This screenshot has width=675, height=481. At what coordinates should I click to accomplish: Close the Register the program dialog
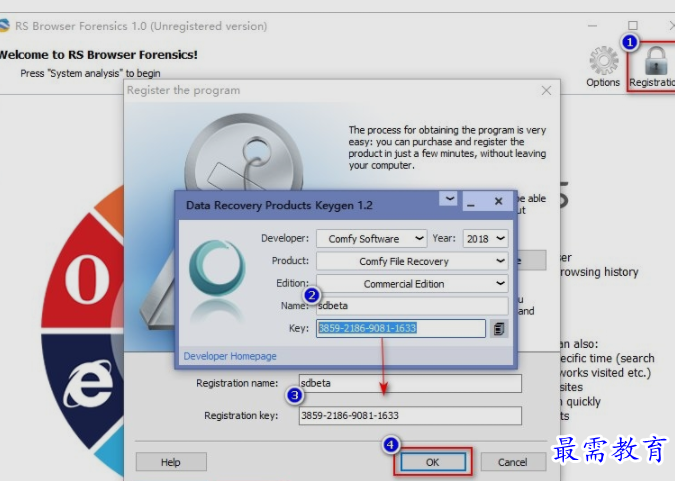pyautogui.click(x=546, y=90)
